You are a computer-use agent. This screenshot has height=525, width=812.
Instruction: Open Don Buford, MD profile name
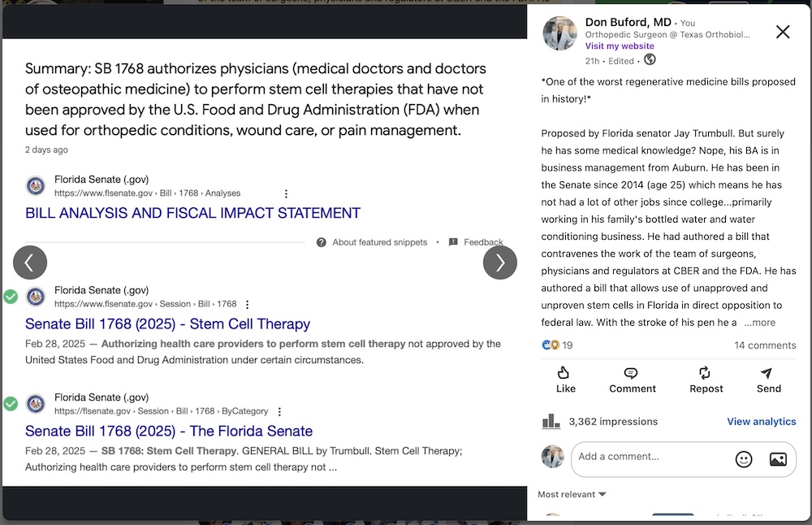[628, 22]
